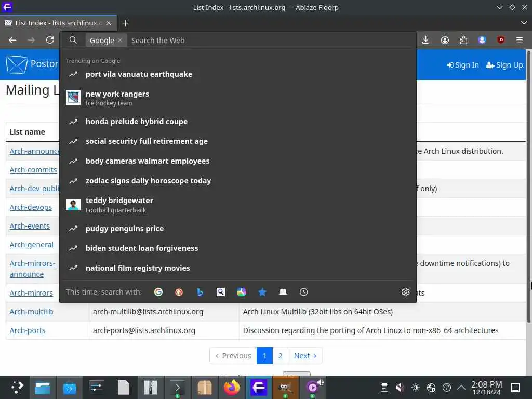Open the uBlock Origin extension

point(501,40)
